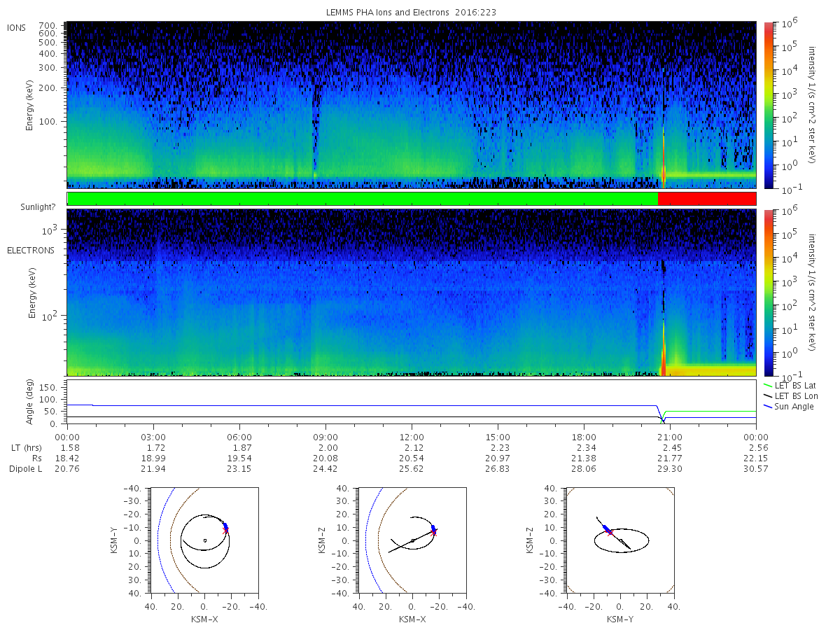Click the 'LT (hrs)' row label
Viewport: 840px width, 630px height.
click(25, 447)
